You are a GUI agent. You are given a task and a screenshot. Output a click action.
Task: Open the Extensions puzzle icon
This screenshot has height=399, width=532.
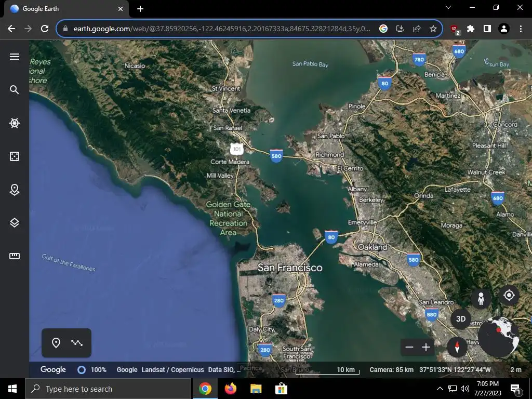(x=471, y=29)
